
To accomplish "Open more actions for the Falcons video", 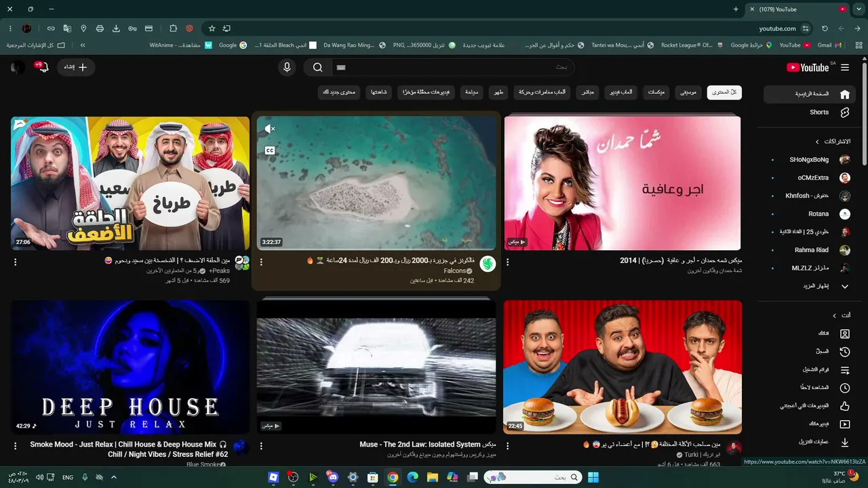I will pyautogui.click(x=261, y=262).
